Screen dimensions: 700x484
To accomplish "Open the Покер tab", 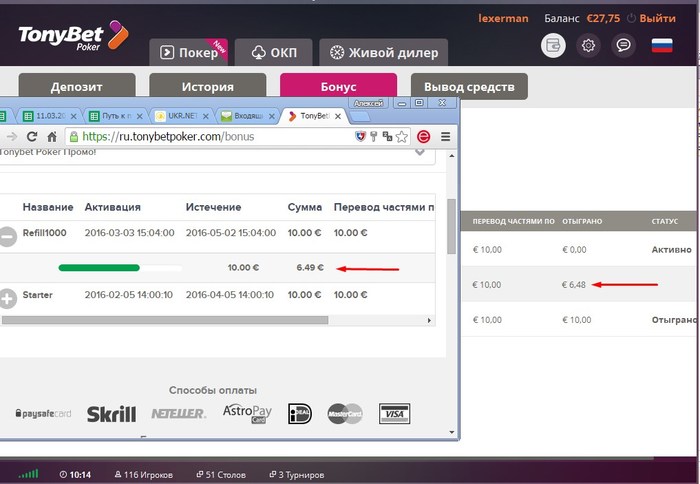I will coord(188,52).
